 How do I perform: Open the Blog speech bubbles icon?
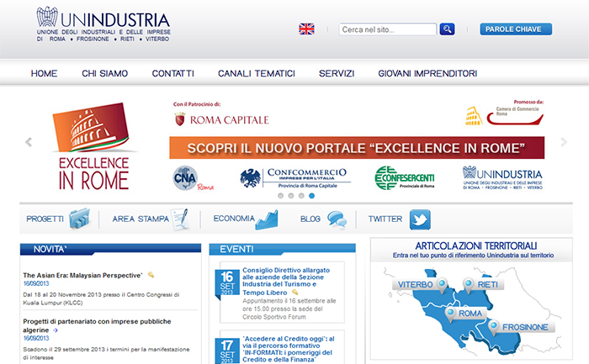coord(337,219)
